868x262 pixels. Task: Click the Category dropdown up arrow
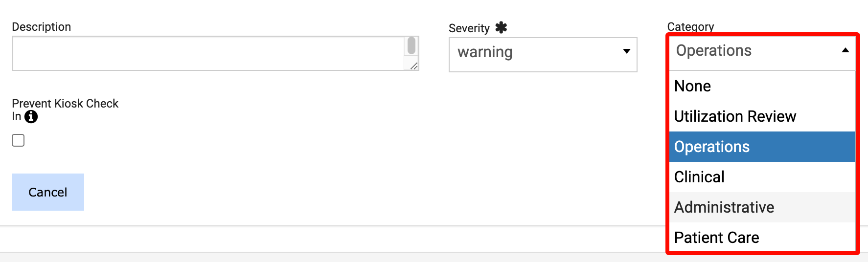845,50
